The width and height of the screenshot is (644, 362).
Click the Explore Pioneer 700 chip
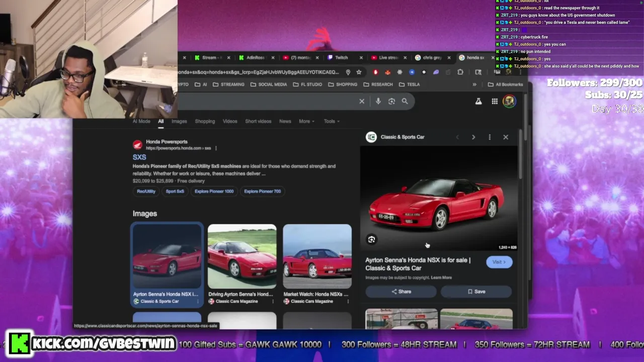click(x=263, y=191)
